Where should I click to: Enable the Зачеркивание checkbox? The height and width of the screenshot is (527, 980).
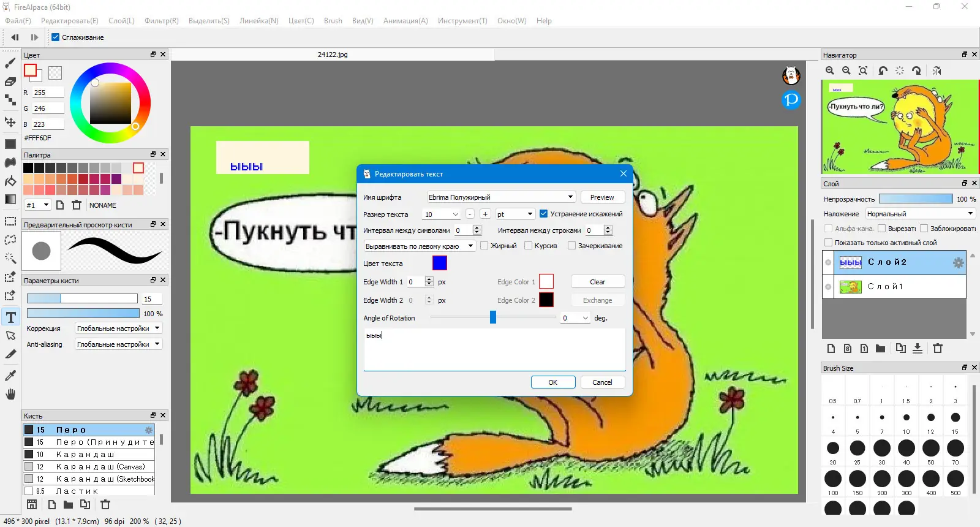click(x=572, y=246)
